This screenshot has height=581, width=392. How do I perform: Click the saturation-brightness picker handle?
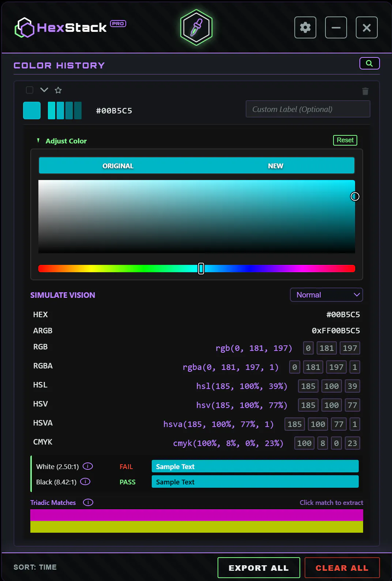coord(355,196)
